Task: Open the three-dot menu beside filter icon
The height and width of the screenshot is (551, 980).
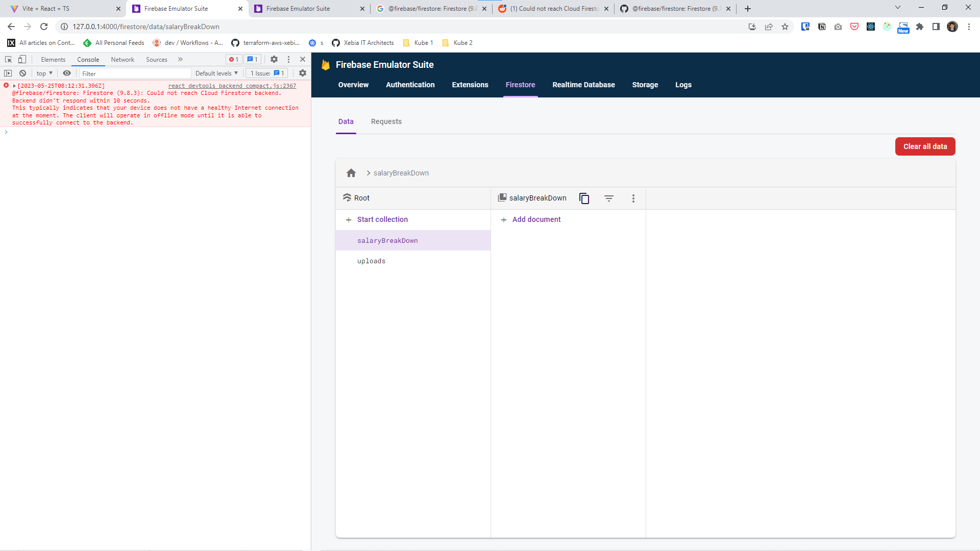Action: pyautogui.click(x=633, y=198)
